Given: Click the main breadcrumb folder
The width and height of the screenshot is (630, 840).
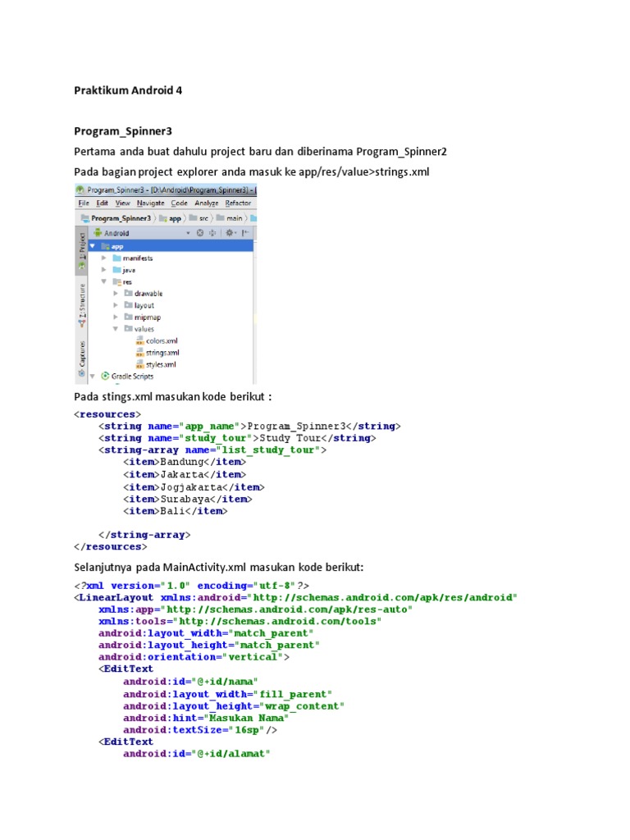Looking at the screenshot, I should [x=230, y=218].
